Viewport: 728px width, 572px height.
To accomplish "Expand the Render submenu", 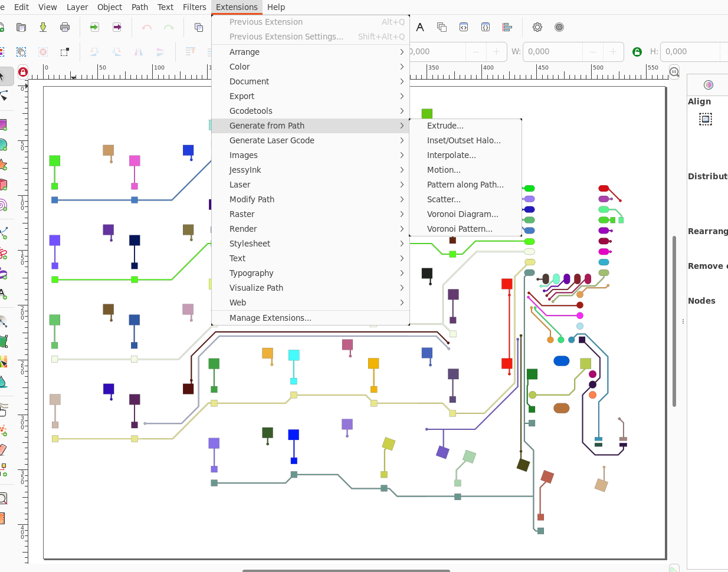I will 310,229.
